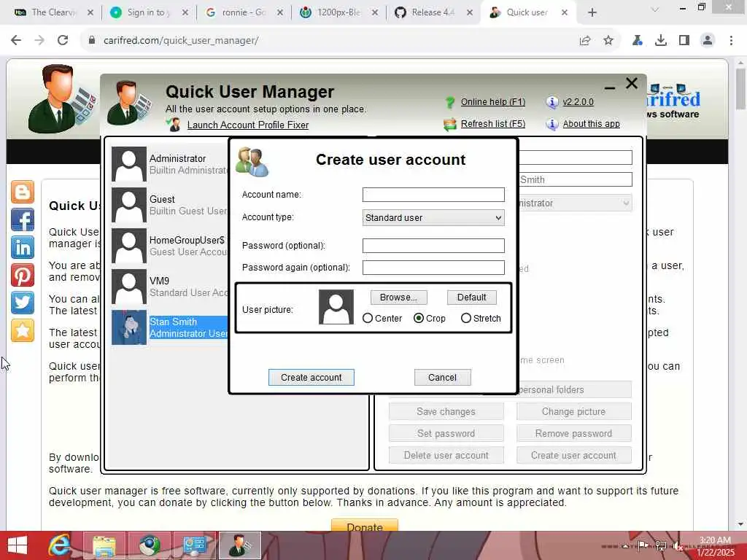747x560 pixels.
Task: Open the Chrome profile avatar icon
Action: (708, 41)
